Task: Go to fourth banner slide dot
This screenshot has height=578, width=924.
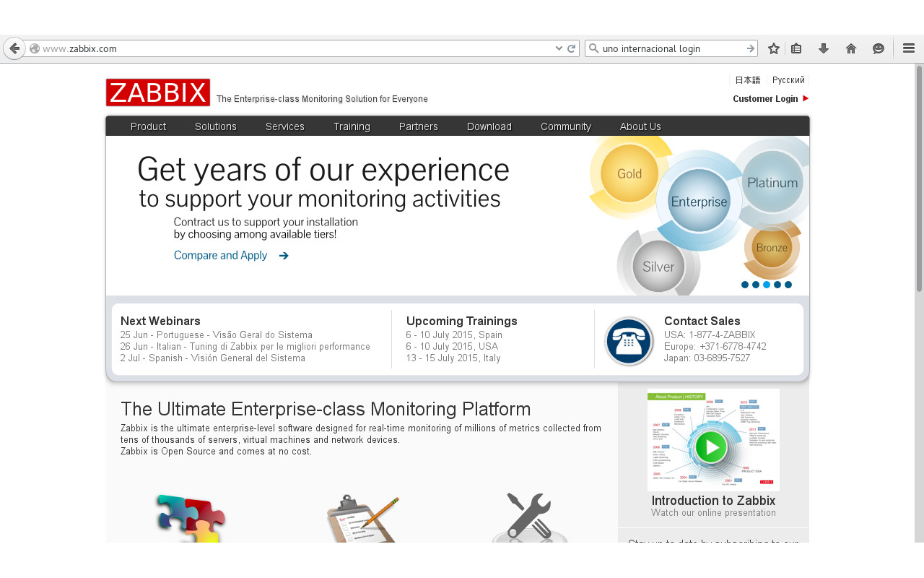Action: [x=777, y=285]
